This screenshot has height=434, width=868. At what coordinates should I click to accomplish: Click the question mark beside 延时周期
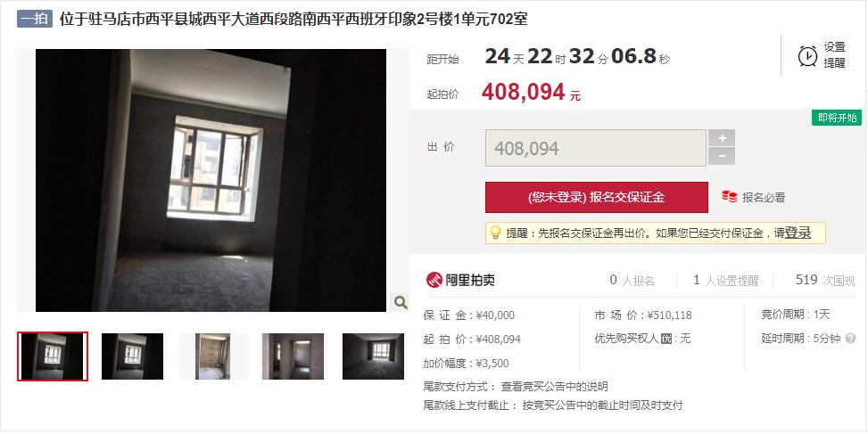(x=850, y=339)
